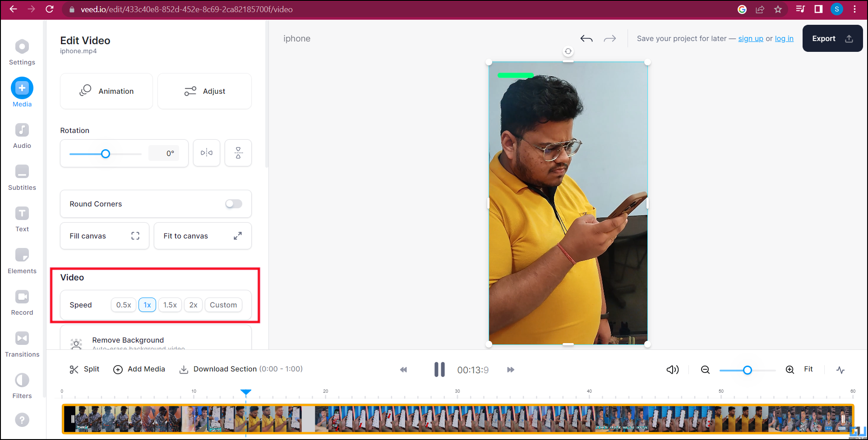The height and width of the screenshot is (440, 868).
Task: Toggle Round Corners switch
Action: [234, 204]
